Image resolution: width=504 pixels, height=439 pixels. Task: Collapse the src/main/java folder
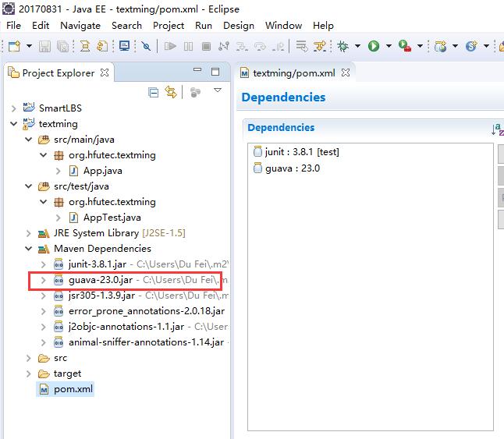pyautogui.click(x=29, y=140)
